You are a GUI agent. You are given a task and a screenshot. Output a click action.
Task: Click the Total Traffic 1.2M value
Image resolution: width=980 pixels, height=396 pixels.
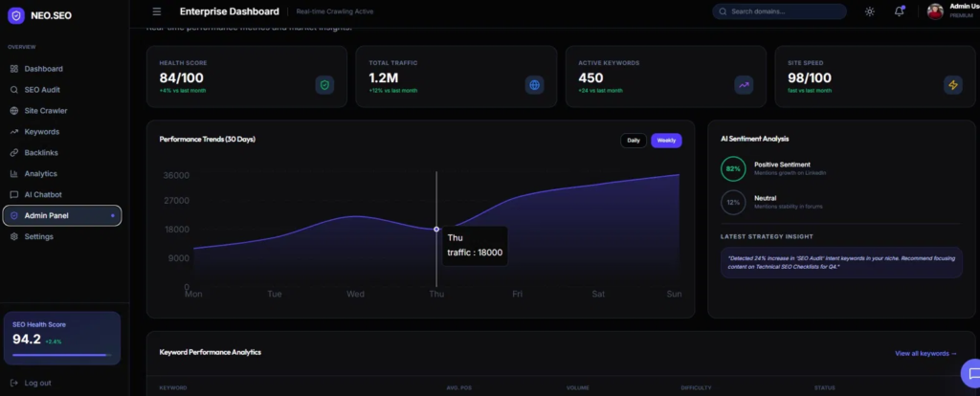pos(383,78)
